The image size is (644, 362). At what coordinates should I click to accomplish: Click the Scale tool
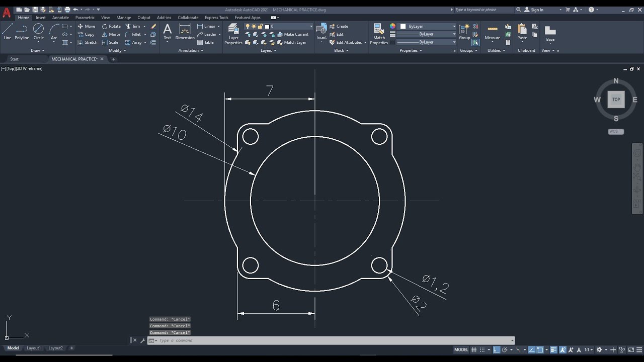click(110, 42)
